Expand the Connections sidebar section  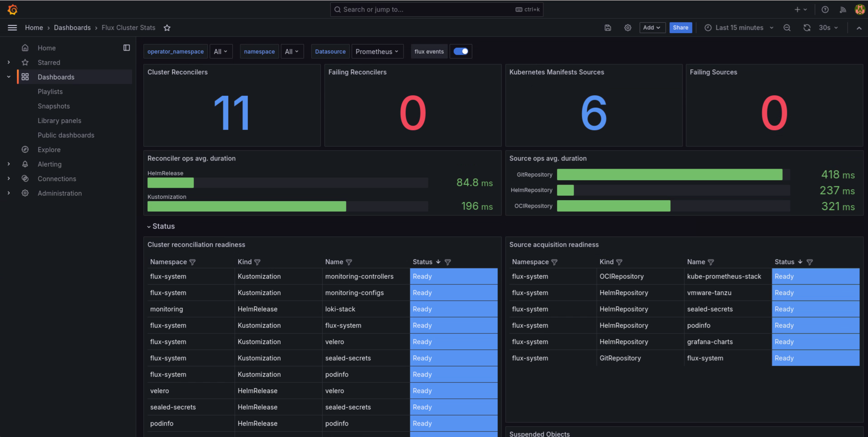coord(8,178)
